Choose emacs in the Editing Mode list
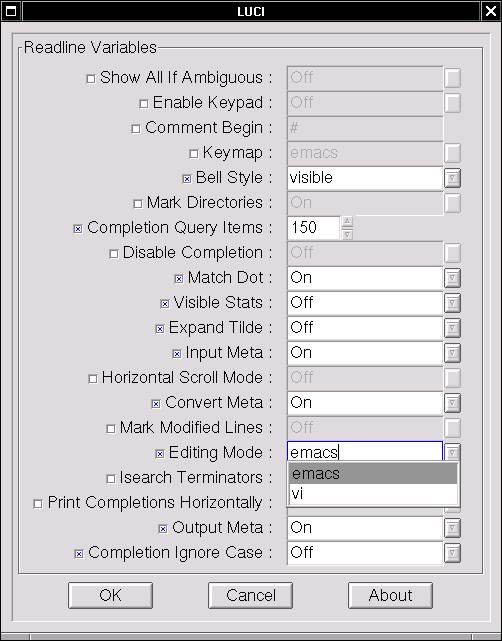 [373, 474]
